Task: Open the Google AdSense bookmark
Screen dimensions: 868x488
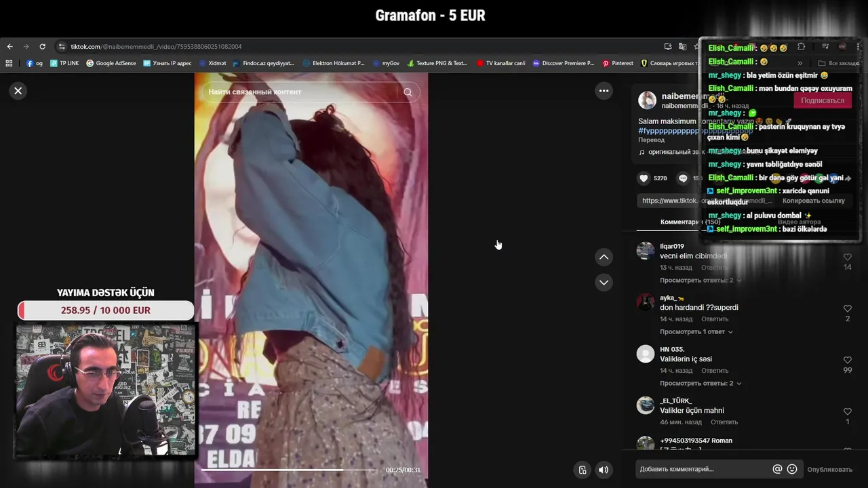Action: (x=111, y=63)
